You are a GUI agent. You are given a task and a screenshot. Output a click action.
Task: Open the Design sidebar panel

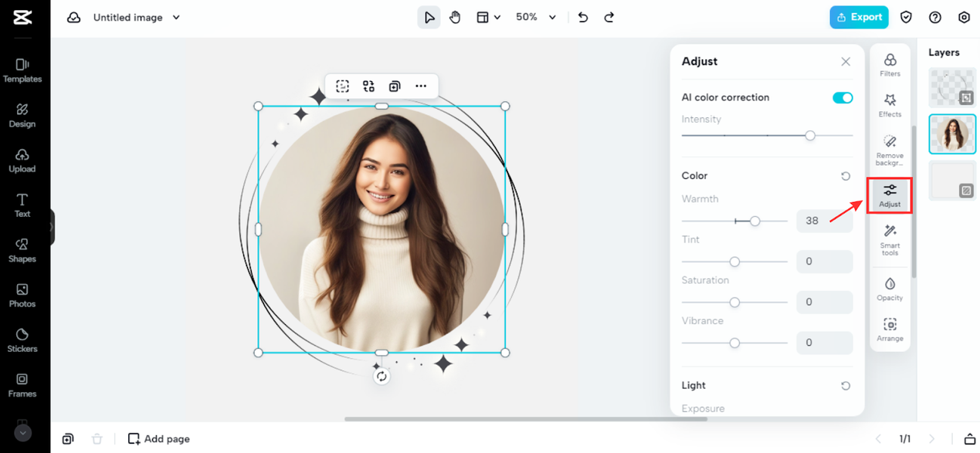click(22, 115)
